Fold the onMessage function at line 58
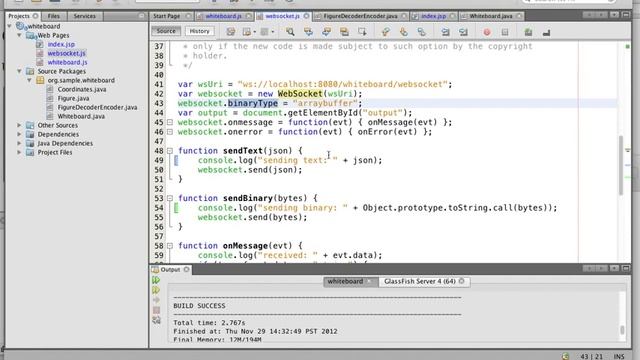 point(170,246)
